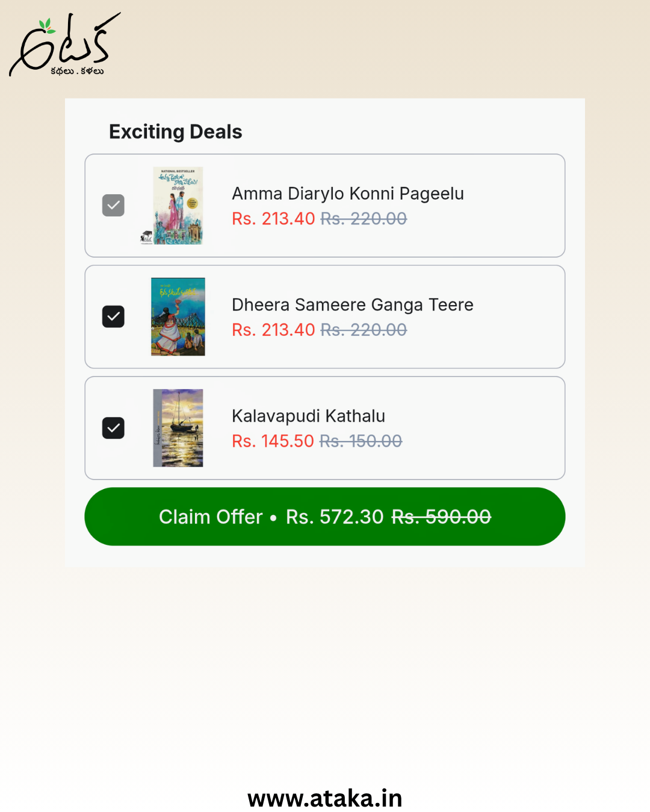The width and height of the screenshot is (650, 812).
Task: Select the Kalavapudi Kathalu title
Action: pos(308,416)
